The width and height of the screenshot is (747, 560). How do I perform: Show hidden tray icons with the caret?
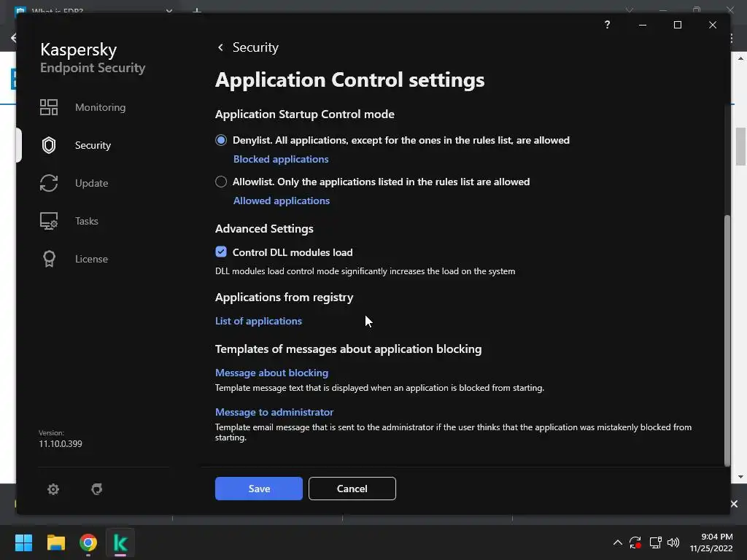(617, 542)
